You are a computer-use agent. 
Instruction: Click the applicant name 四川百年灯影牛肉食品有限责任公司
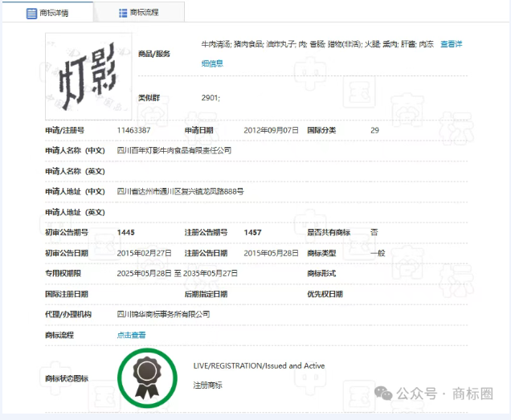click(x=174, y=150)
